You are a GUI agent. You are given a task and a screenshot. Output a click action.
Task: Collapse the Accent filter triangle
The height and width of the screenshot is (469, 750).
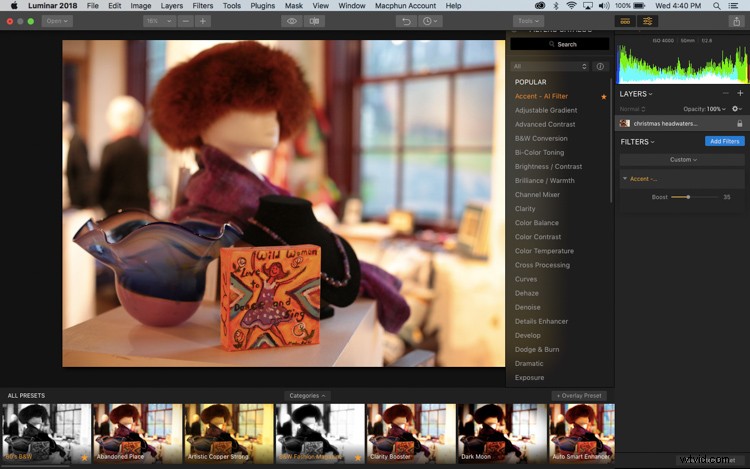pyautogui.click(x=624, y=178)
